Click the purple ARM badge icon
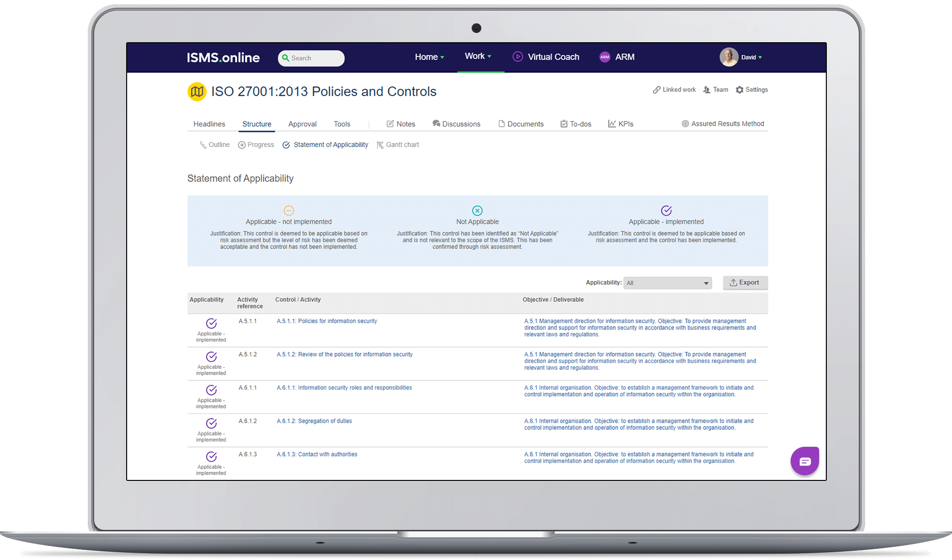 [x=605, y=57]
